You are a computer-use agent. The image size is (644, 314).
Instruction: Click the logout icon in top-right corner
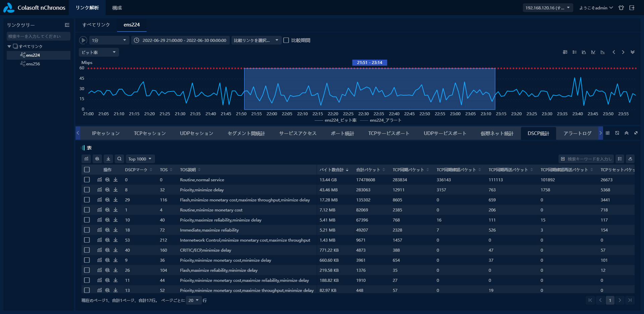pos(632,8)
